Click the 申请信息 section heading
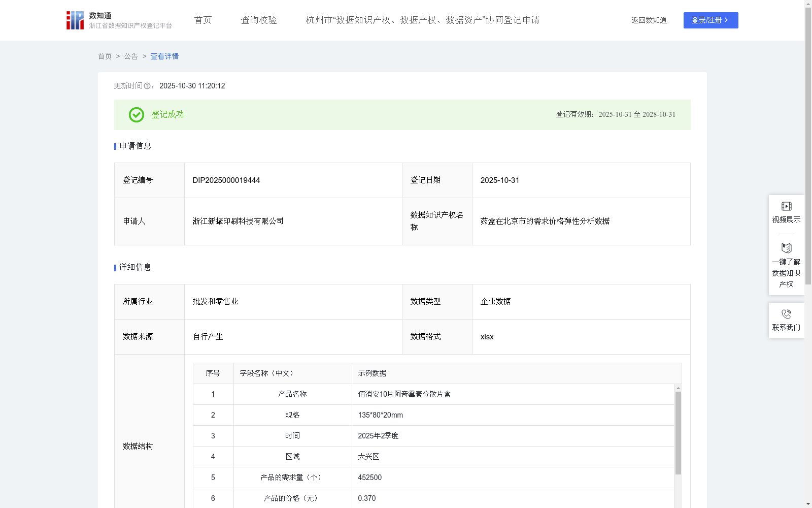The height and width of the screenshot is (508, 812). coord(136,146)
